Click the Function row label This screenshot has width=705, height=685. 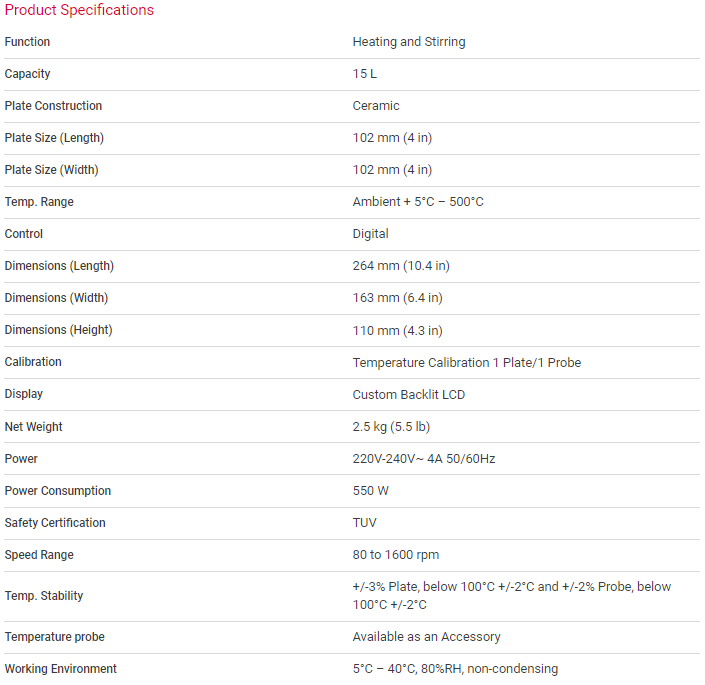(x=27, y=42)
